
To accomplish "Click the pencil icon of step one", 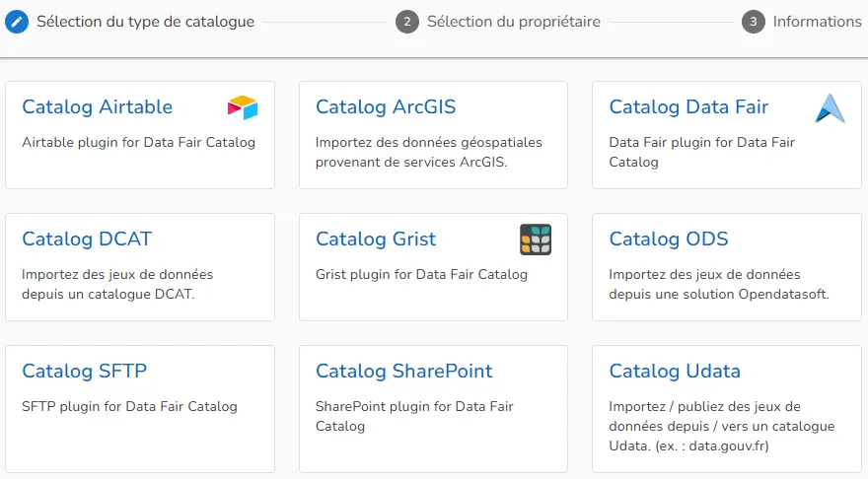I will 17,22.
